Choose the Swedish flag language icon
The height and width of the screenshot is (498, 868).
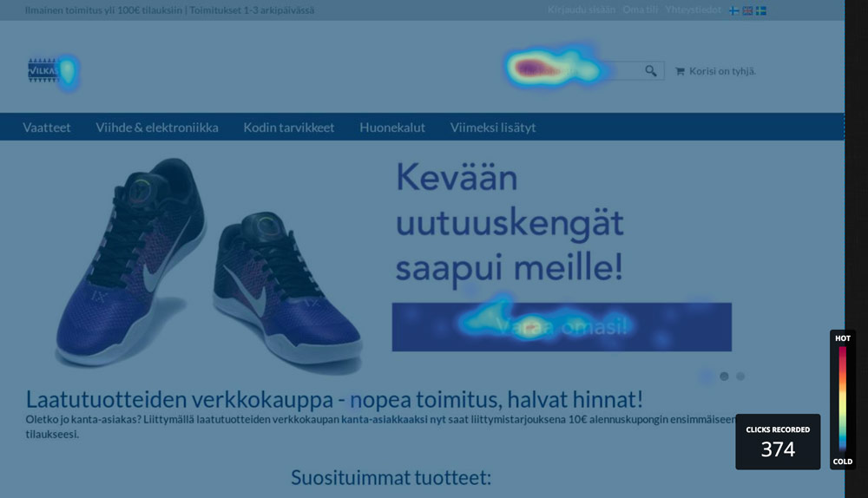[761, 10]
